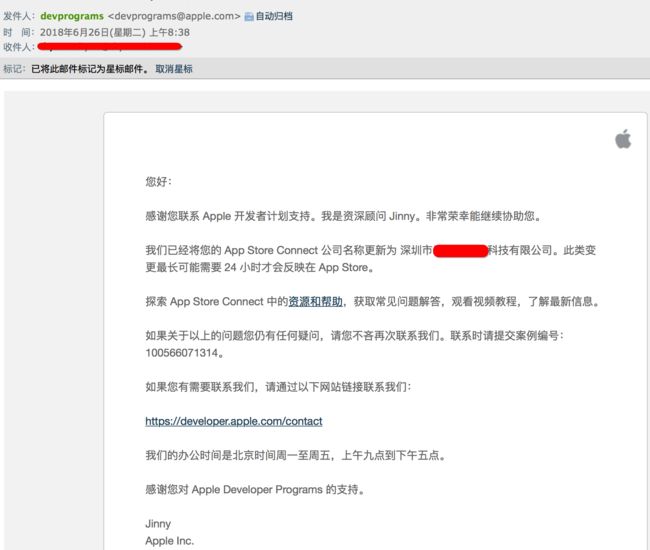
Task: Click the signature Apple Inc.
Action: [170, 541]
